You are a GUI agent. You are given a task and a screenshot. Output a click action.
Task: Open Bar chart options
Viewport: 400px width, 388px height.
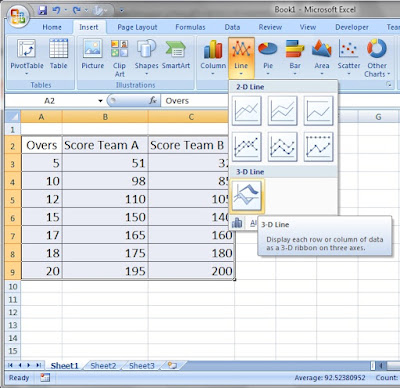tap(295, 56)
